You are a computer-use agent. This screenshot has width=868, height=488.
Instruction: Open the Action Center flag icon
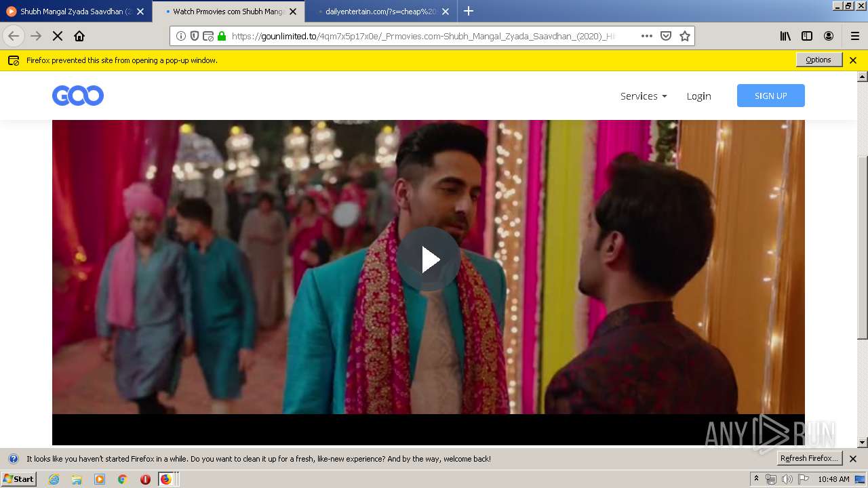pyautogui.click(x=804, y=479)
